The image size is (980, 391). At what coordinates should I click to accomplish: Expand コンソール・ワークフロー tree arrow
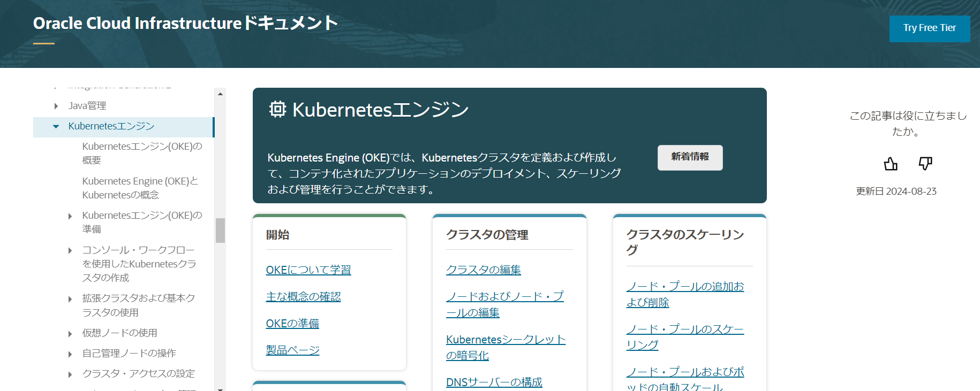click(70, 250)
